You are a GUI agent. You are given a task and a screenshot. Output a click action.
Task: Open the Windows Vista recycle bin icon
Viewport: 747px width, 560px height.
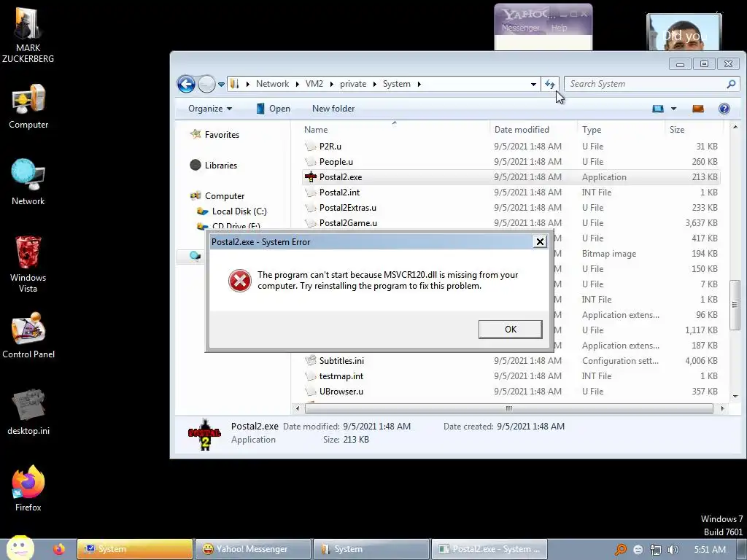coord(28,264)
